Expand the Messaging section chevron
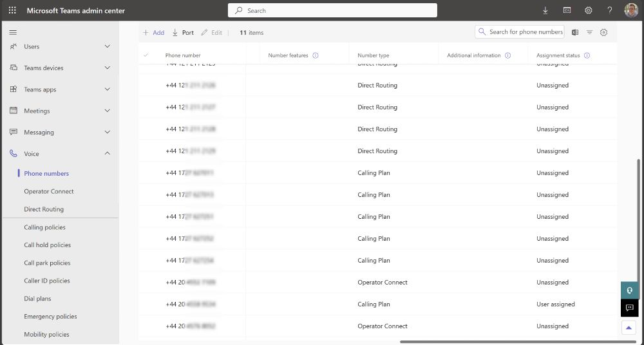This screenshot has width=644, height=345. (107, 132)
